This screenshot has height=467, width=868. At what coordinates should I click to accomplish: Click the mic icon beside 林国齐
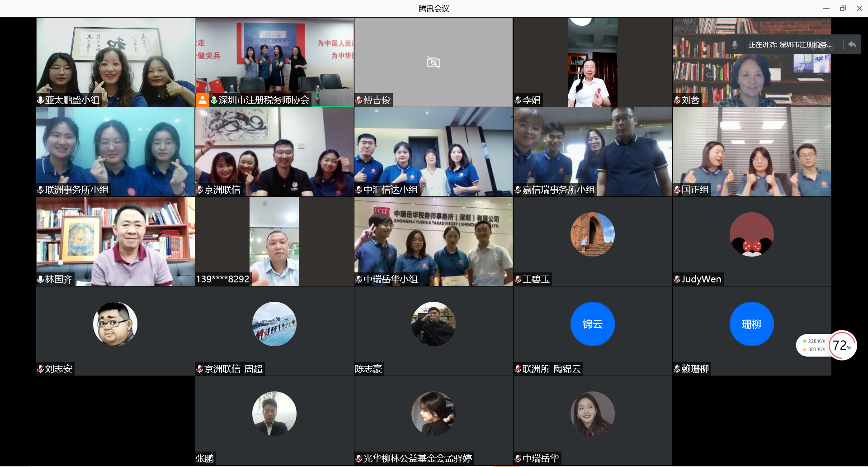[x=41, y=280]
